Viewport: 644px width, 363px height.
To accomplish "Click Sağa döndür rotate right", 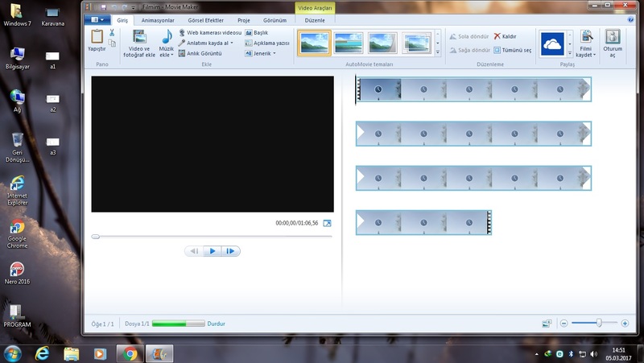I will tap(469, 50).
